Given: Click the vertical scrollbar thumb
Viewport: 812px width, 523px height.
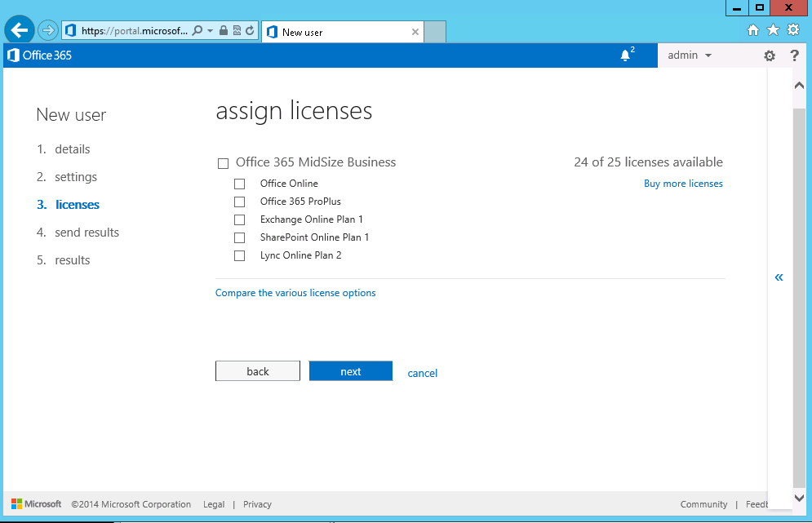Looking at the screenshot, I should (799, 299).
